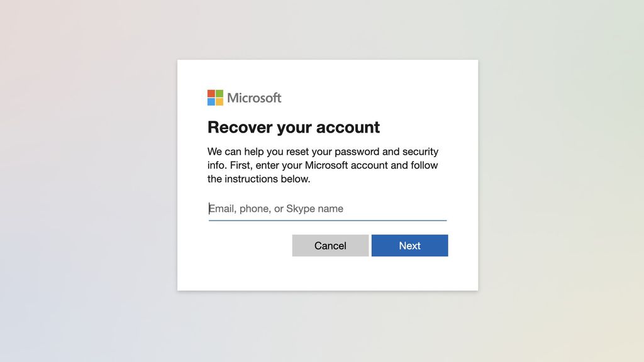Click the space between Cancel and Next

point(370,245)
